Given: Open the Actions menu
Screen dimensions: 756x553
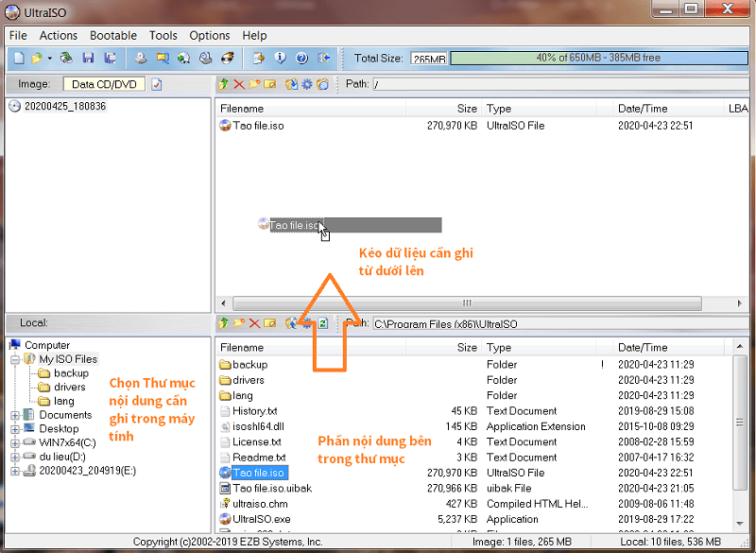Looking at the screenshot, I should [x=59, y=36].
